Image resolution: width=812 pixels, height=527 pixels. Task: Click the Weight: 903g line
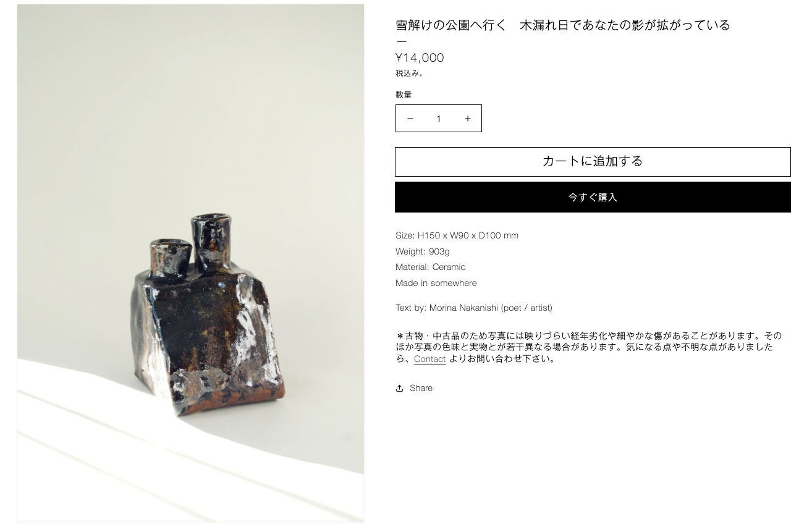click(423, 251)
